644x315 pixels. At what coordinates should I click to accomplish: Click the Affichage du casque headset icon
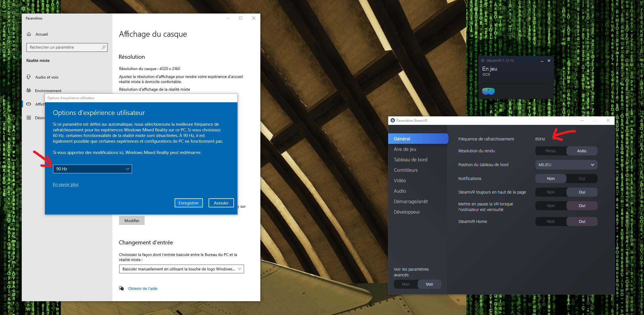pyautogui.click(x=29, y=104)
